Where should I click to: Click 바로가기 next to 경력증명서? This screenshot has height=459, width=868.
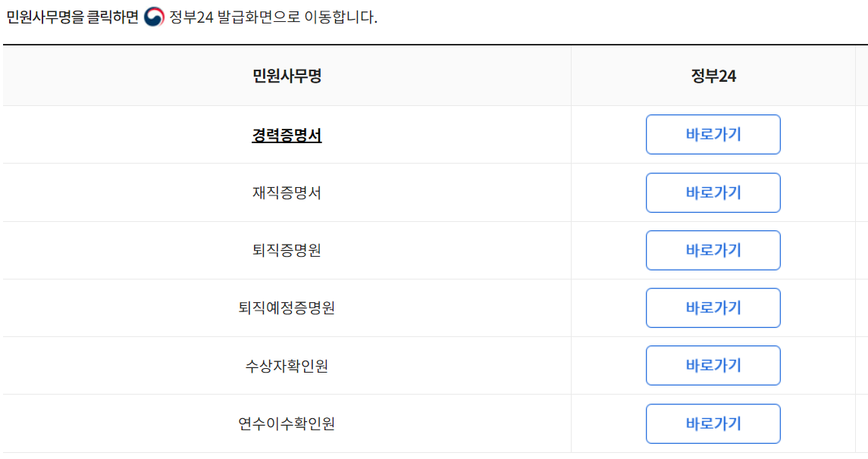713,134
